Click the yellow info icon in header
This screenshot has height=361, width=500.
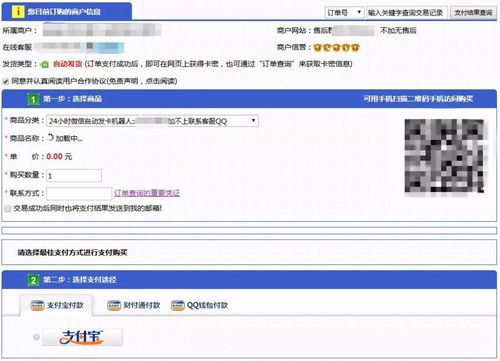point(18,12)
